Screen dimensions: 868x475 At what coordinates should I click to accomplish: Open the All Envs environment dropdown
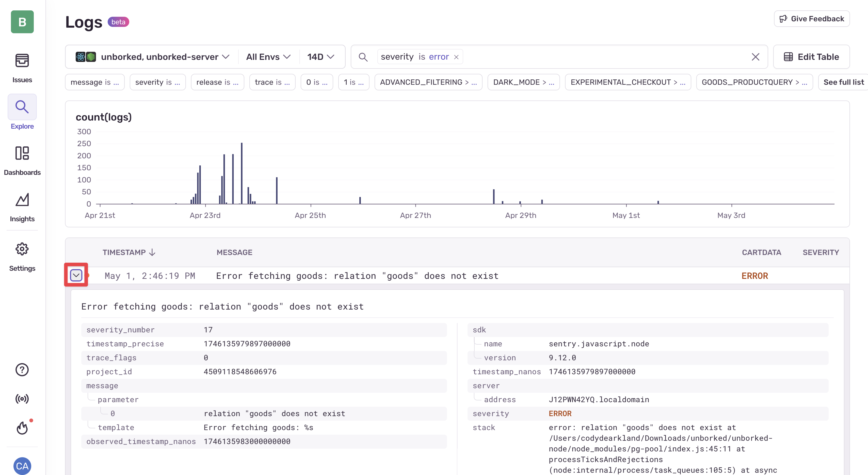point(268,57)
